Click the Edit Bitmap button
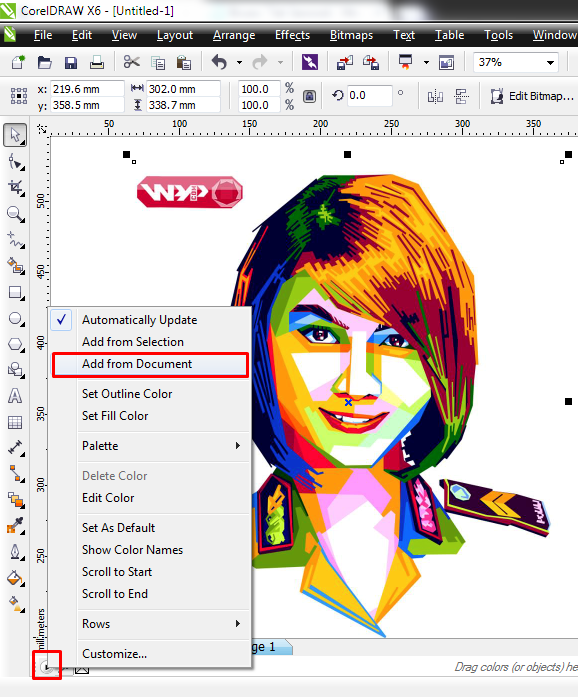The image size is (578, 697). click(x=532, y=96)
